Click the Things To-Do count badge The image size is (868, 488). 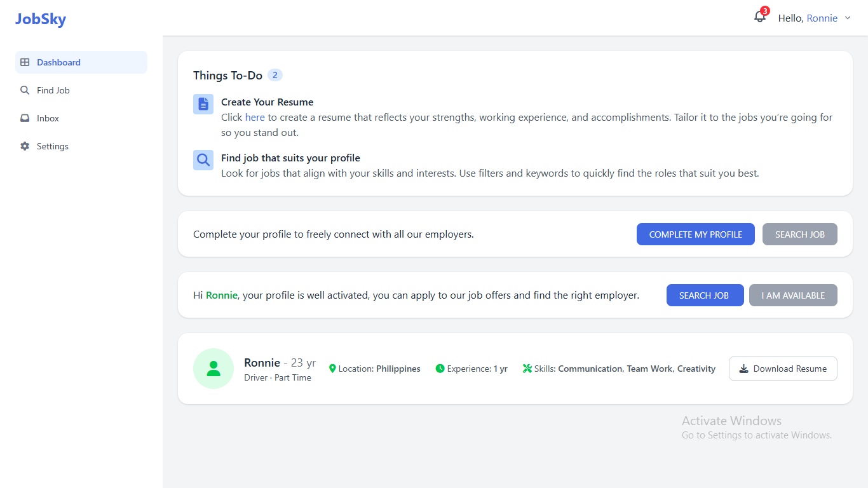(x=275, y=76)
